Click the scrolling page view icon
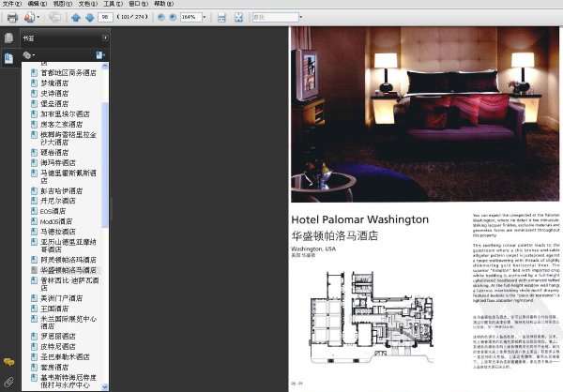 tap(221, 17)
